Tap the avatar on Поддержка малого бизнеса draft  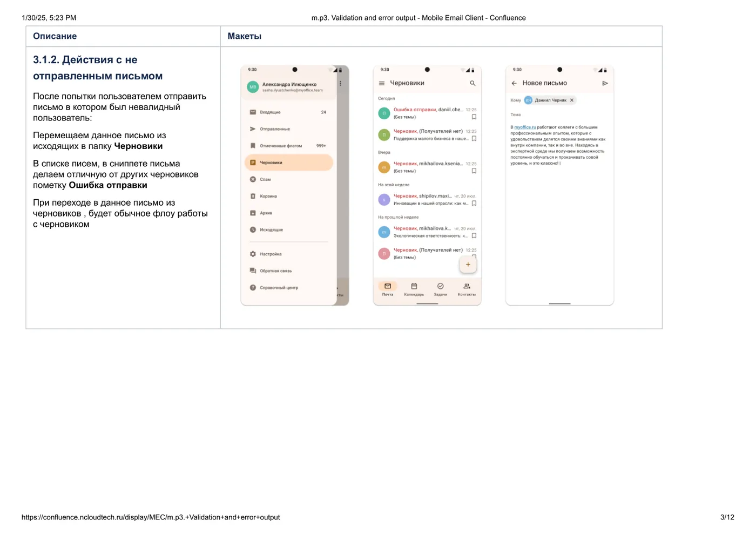384,135
